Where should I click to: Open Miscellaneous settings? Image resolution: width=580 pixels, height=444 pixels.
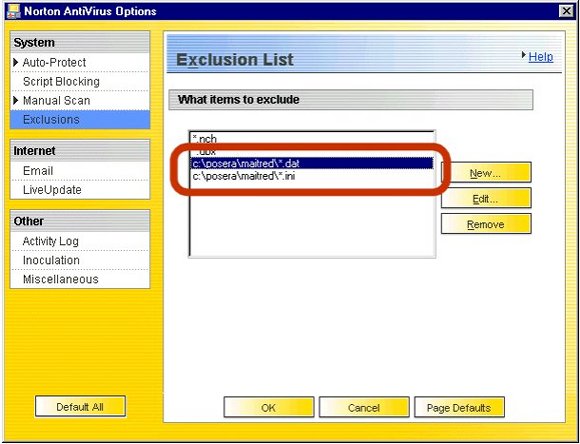(x=61, y=279)
